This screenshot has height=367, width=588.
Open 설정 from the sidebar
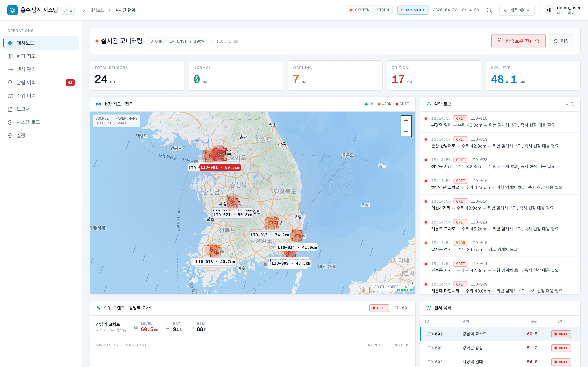coord(21,135)
